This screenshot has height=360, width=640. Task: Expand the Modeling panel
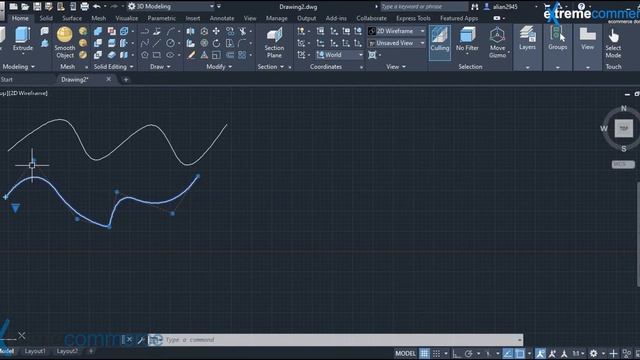point(18,67)
